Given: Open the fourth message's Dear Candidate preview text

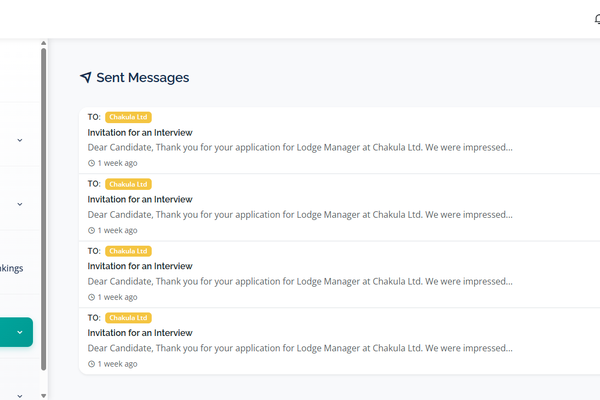Looking at the screenshot, I should [300, 349].
